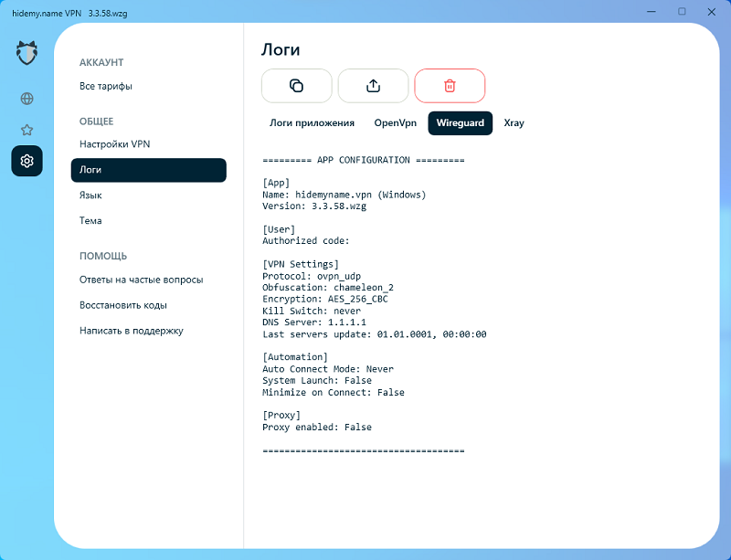Switch to the Логи приложения tab

click(312, 122)
